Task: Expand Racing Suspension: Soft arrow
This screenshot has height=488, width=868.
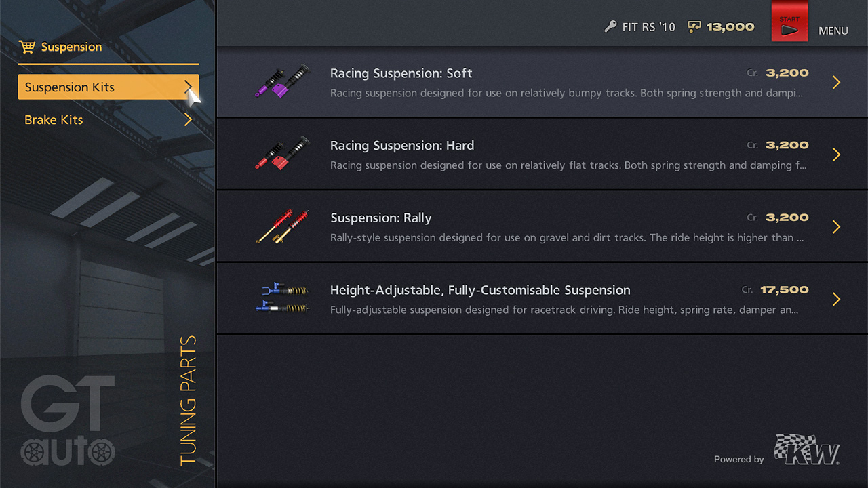Action: click(x=836, y=83)
